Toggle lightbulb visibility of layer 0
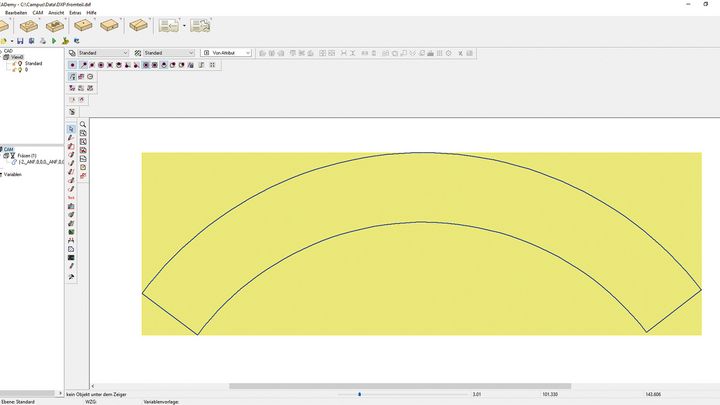 pos(19,70)
